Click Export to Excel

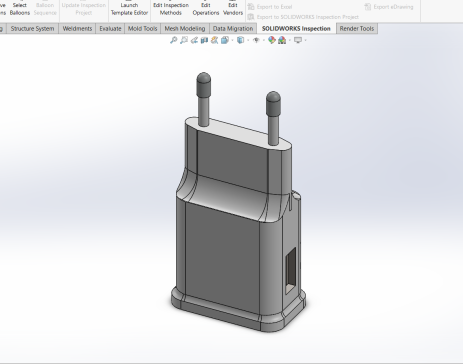[270, 7]
